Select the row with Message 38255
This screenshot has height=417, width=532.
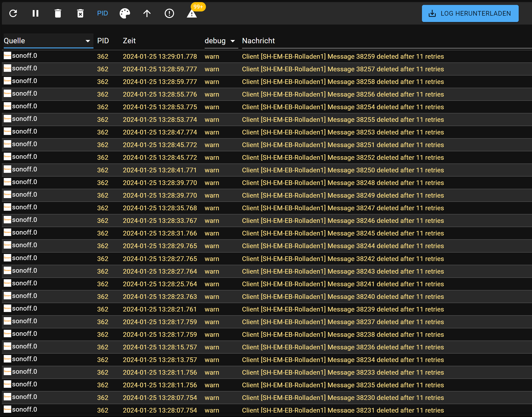[x=267, y=120]
